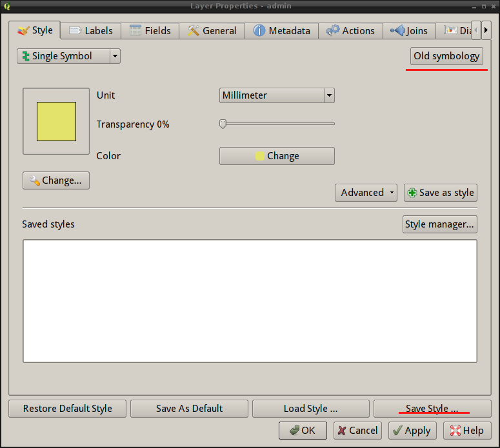
Task: Open the Single Symbol renderer dropdown
Action: [68, 56]
